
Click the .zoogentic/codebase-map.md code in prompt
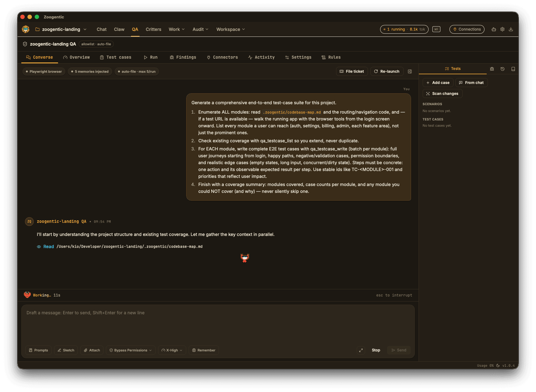click(292, 112)
